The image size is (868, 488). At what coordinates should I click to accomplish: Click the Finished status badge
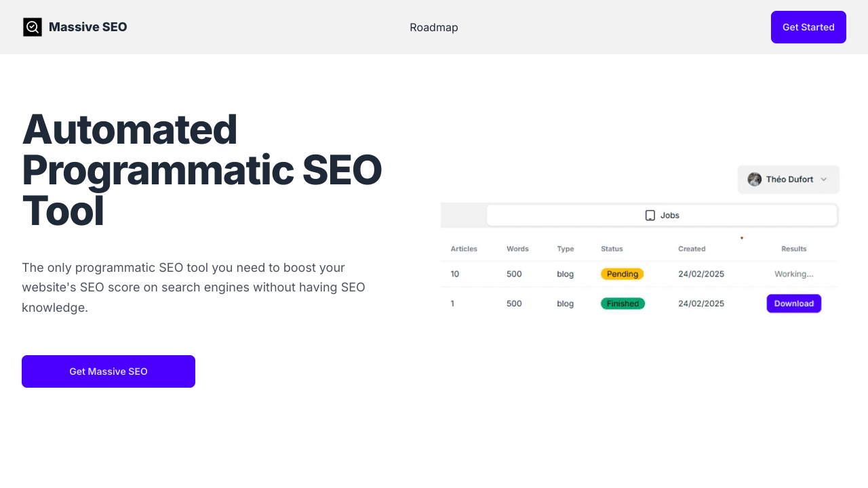pyautogui.click(x=622, y=303)
